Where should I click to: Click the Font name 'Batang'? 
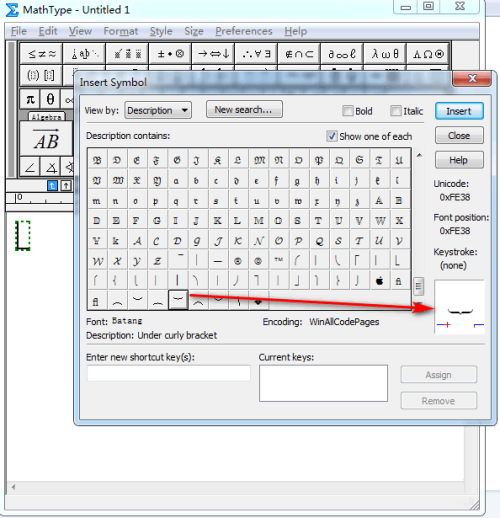tap(127, 321)
